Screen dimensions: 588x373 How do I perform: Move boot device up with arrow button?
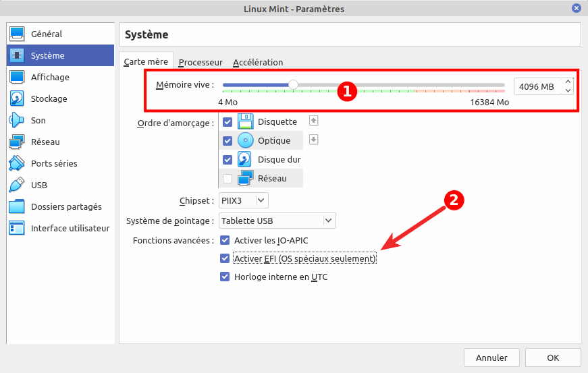click(313, 121)
